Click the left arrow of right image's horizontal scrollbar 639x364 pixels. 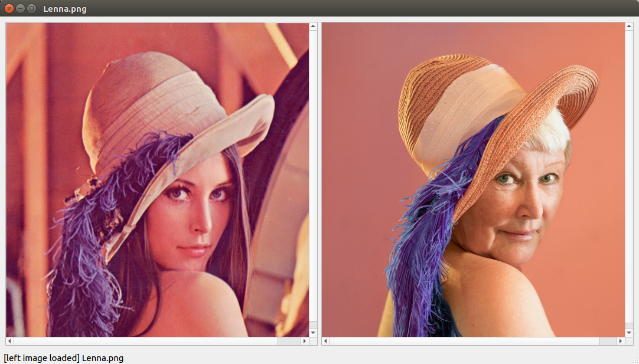(325, 341)
